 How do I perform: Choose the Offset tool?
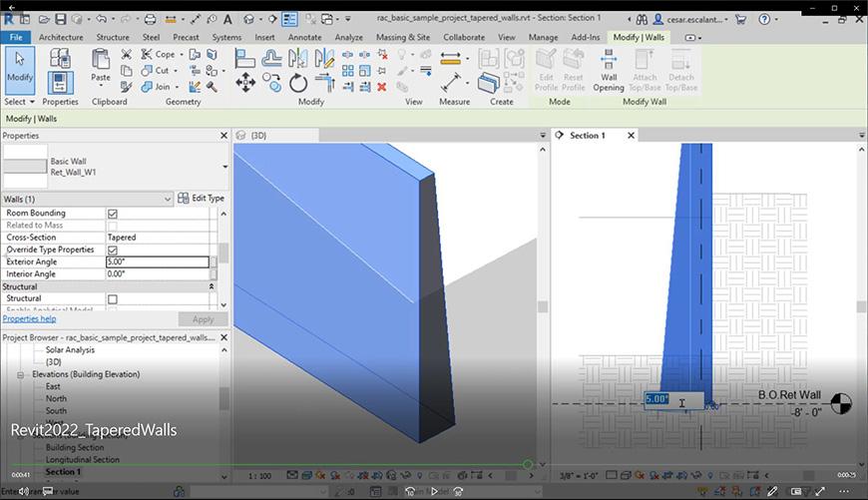(x=271, y=58)
